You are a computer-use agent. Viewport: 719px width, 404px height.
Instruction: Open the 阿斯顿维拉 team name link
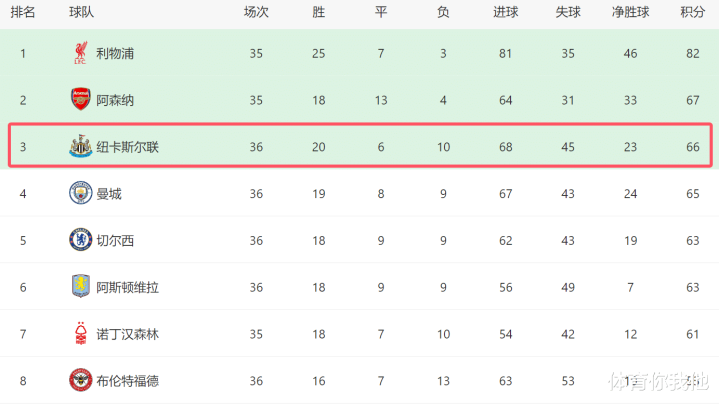(127, 288)
